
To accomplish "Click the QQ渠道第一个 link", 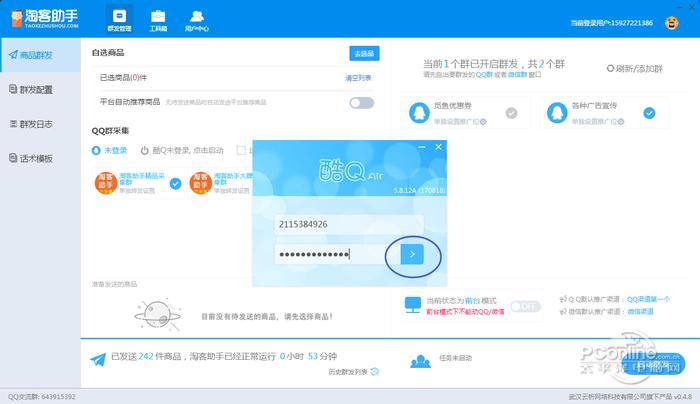I will tap(648, 299).
